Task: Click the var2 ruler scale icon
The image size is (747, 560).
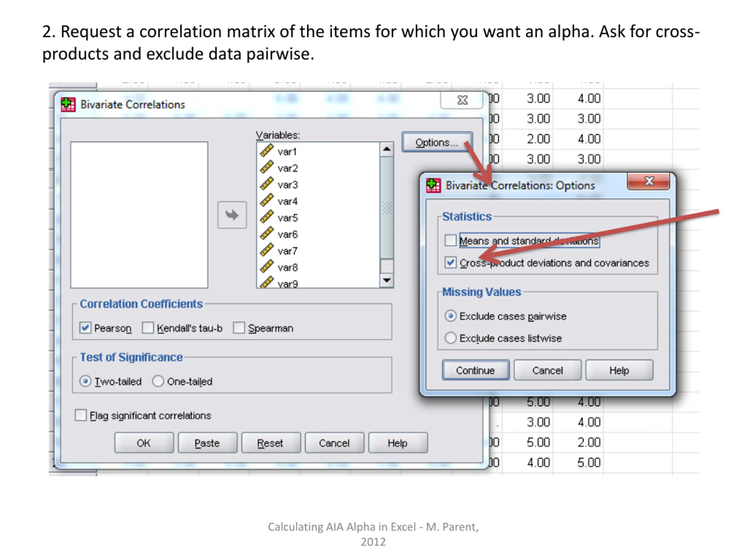Action: 266,167
